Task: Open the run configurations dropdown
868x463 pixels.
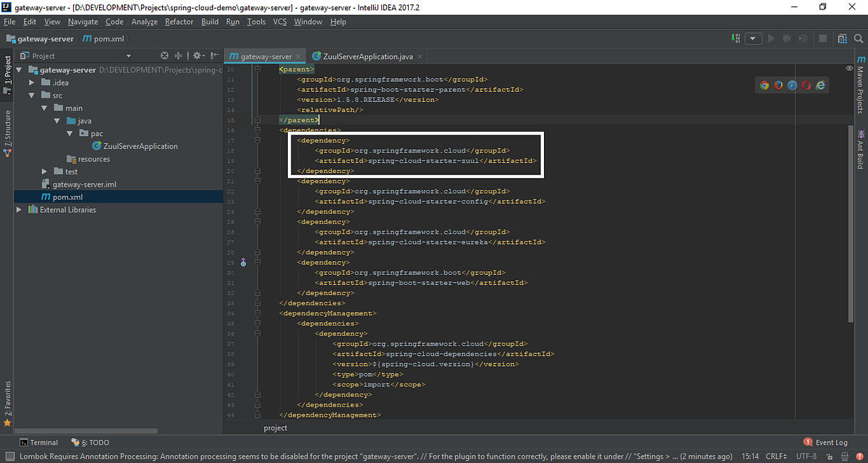Action: tap(754, 39)
